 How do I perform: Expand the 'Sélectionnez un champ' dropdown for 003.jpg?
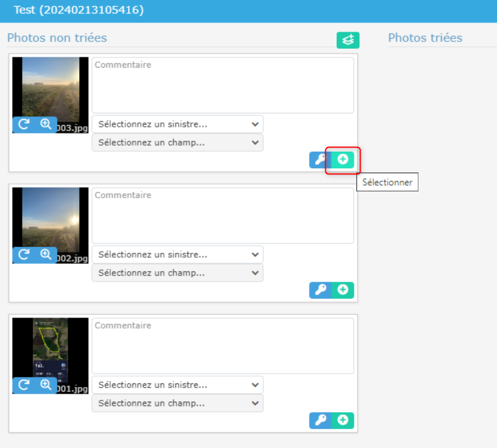tap(177, 143)
